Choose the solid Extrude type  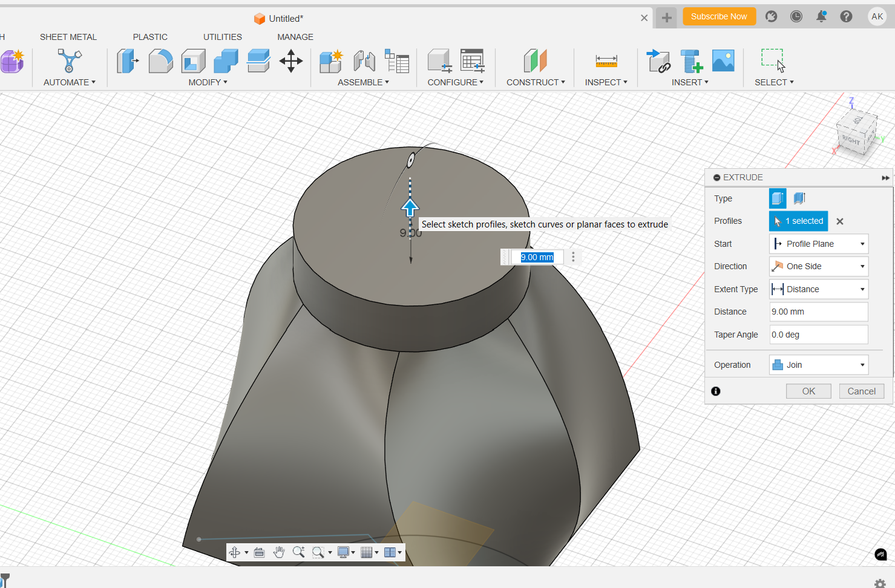point(778,198)
